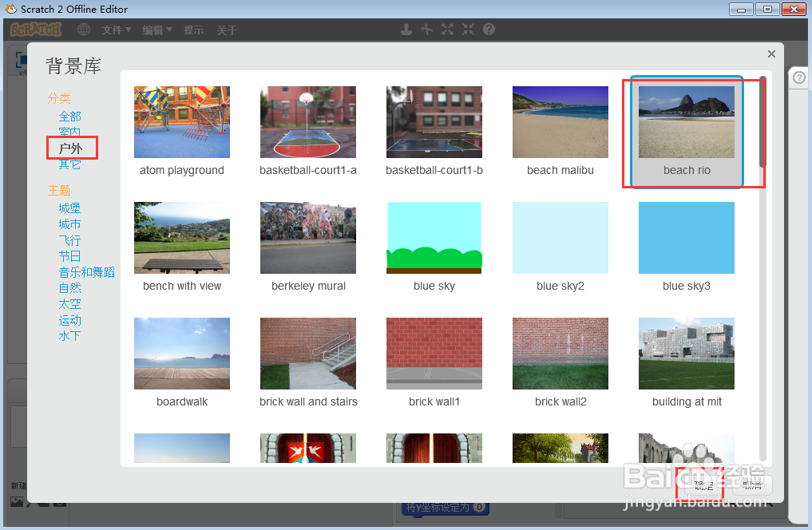This screenshot has width=812, height=530.
Task: Select basketball-court1-a backdrop
Action: (x=308, y=132)
